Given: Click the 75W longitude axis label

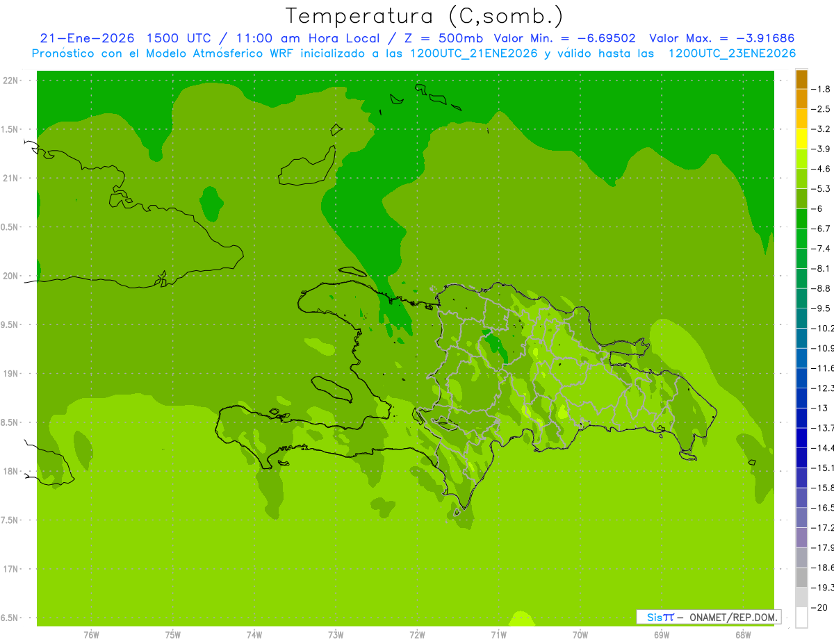Looking at the screenshot, I should pyautogui.click(x=173, y=636).
